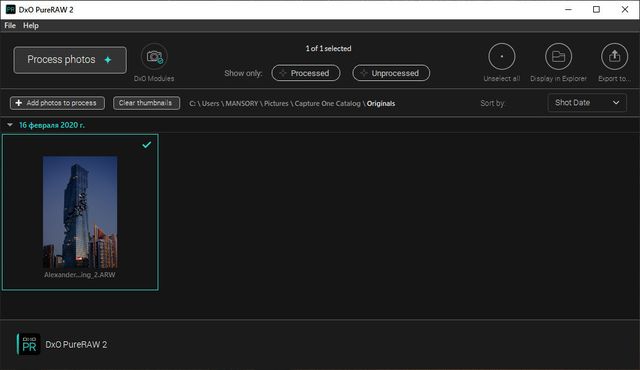Click the Clear thumbnails button
This screenshot has width=640, height=370.
(x=146, y=103)
